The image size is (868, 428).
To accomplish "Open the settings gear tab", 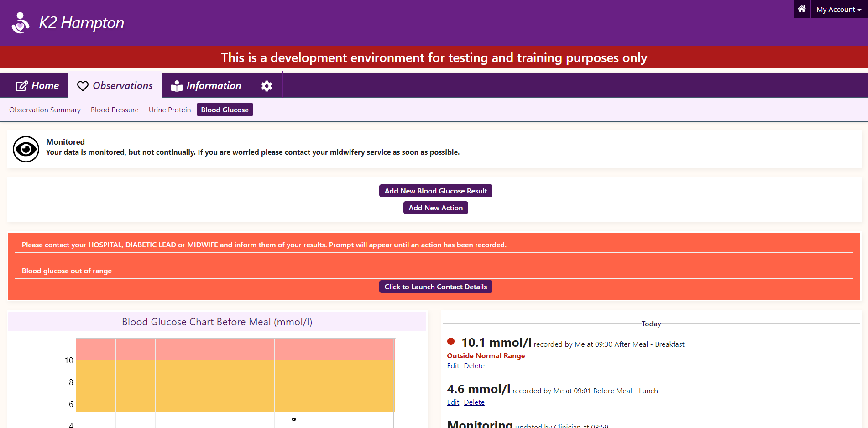I will 267,86.
